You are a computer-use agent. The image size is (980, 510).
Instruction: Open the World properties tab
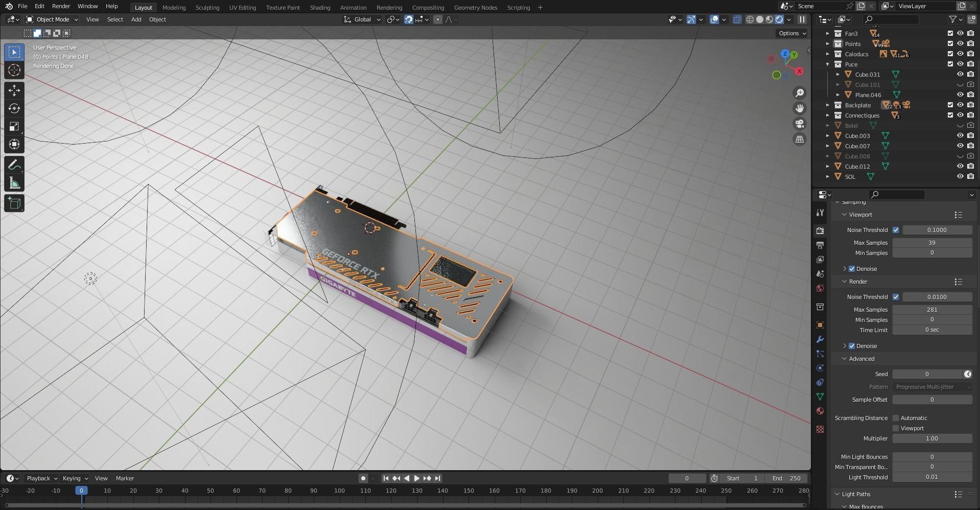(820, 288)
